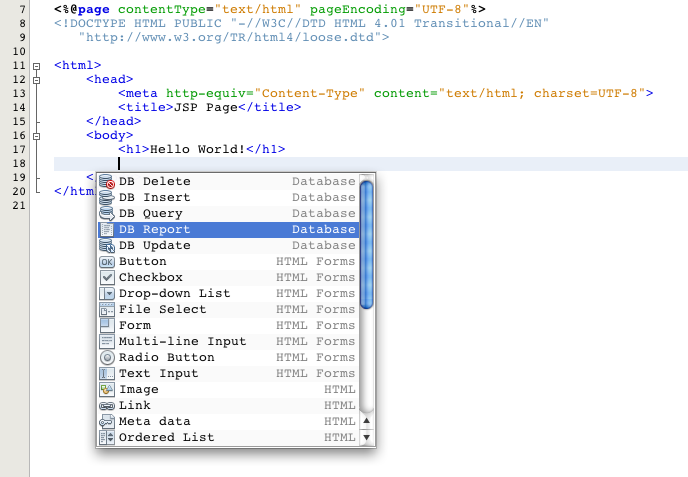Click the Image palette icon
688x477 pixels.
(x=107, y=390)
